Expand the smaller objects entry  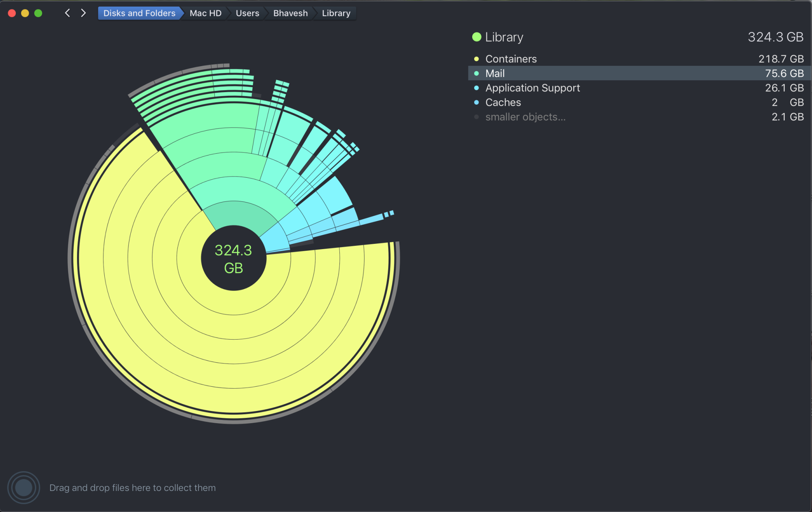tap(525, 117)
